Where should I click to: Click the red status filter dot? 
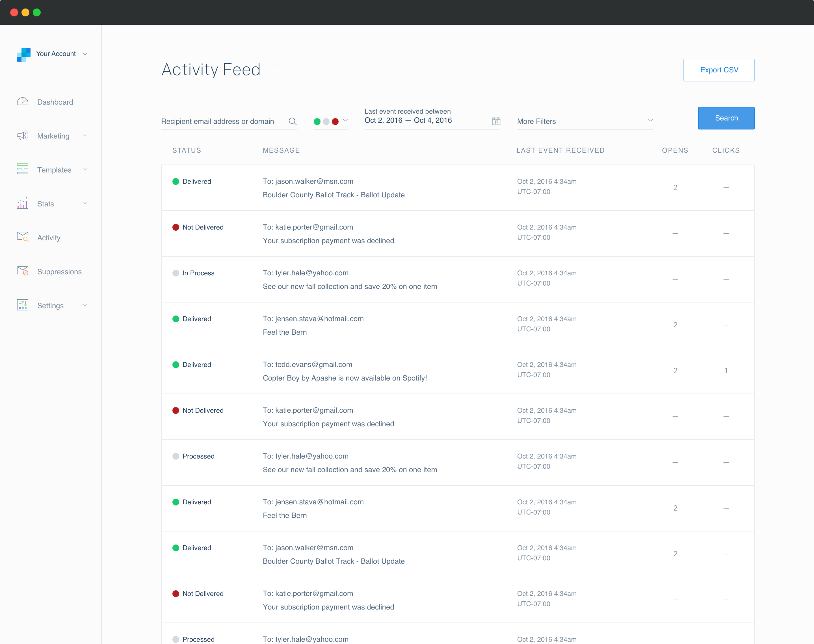click(x=335, y=121)
